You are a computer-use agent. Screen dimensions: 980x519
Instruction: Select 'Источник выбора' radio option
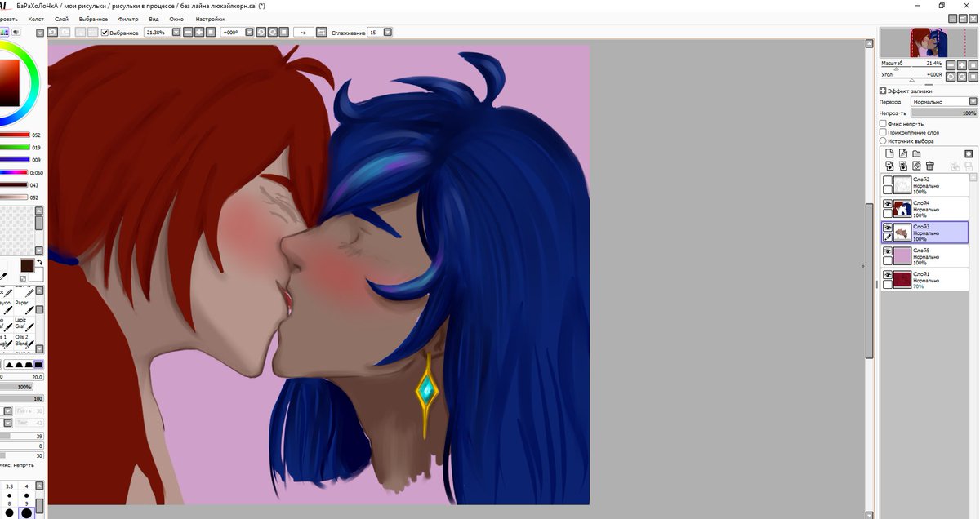pyautogui.click(x=883, y=141)
